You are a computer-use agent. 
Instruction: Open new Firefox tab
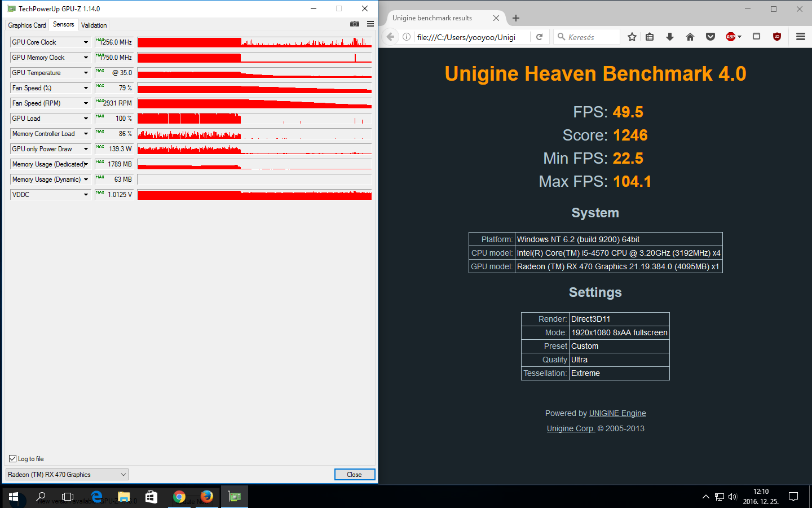point(516,18)
